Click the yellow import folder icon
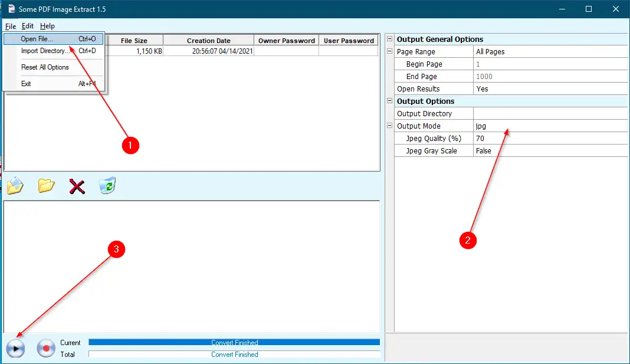Image resolution: width=630 pixels, height=364 pixels. pos(46,186)
